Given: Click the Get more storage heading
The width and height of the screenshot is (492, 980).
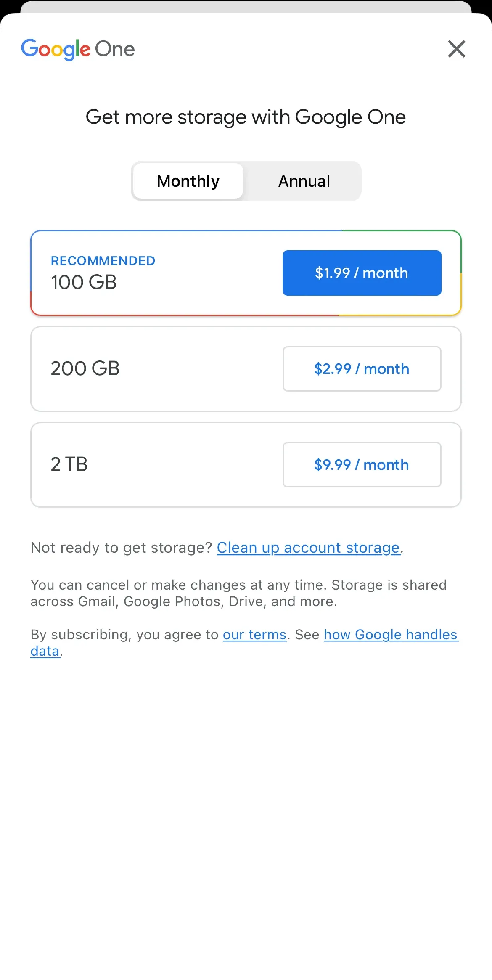Looking at the screenshot, I should [246, 117].
